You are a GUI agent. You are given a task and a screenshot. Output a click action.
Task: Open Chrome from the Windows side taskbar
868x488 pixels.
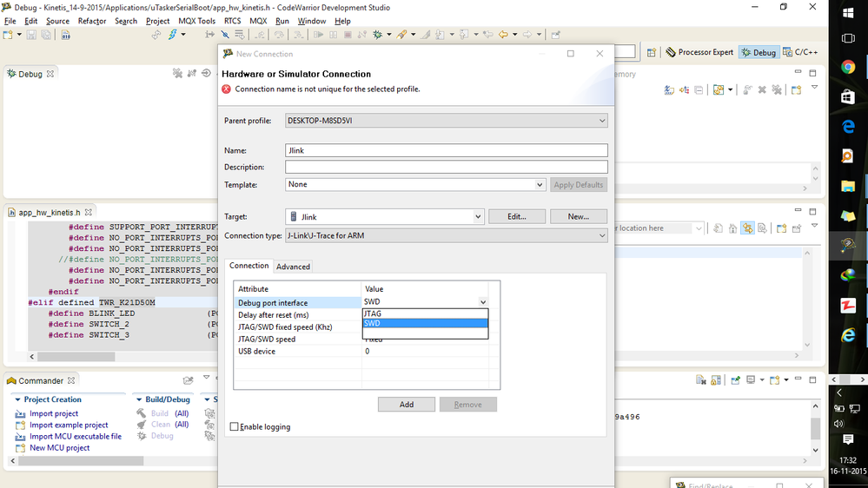click(848, 67)
